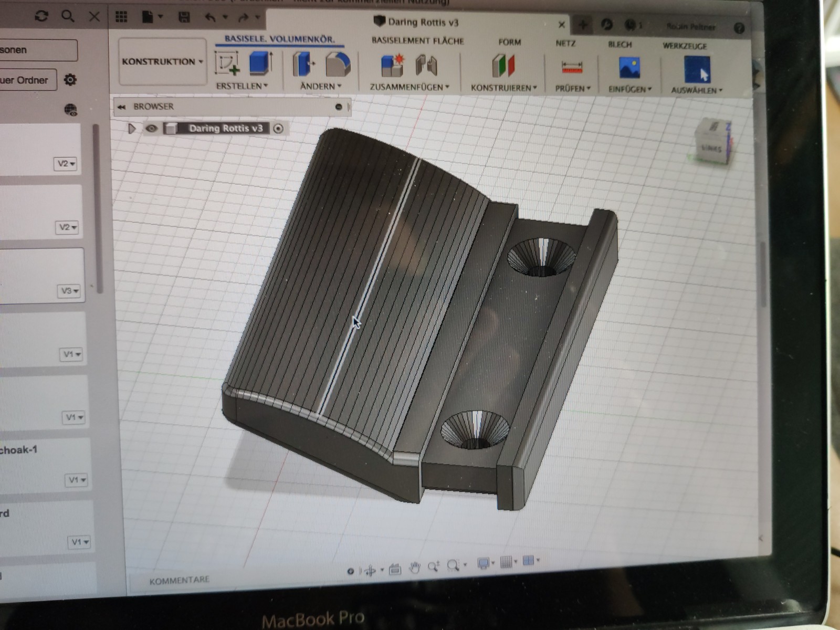This screenshot has width=840, height=630.
Task: Save the document with the save icon
Action: point(184,17)
